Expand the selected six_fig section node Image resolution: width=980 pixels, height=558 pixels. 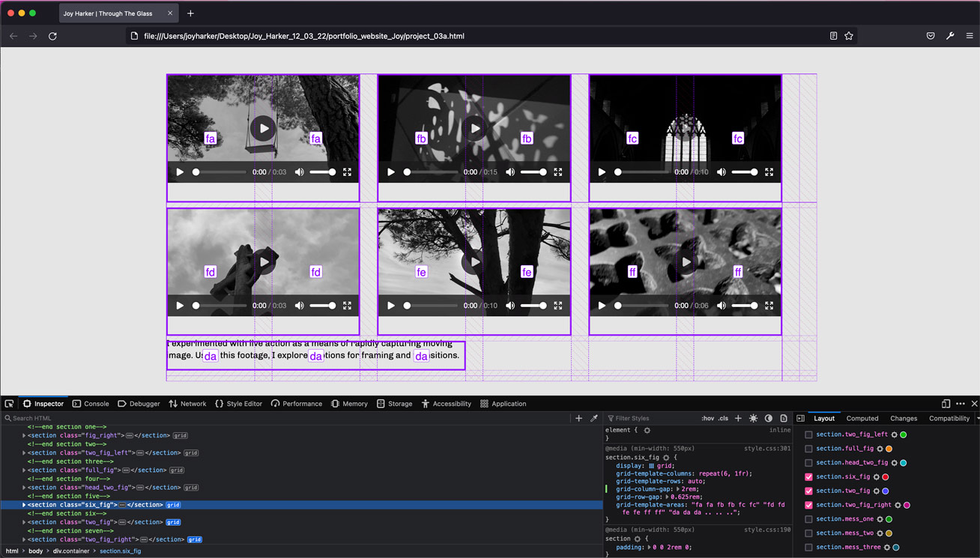[24, 505]
